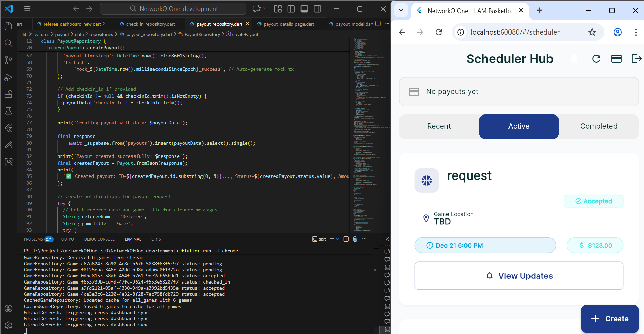
Task: Select the Completed payouts tab
Action: point(599,126)
